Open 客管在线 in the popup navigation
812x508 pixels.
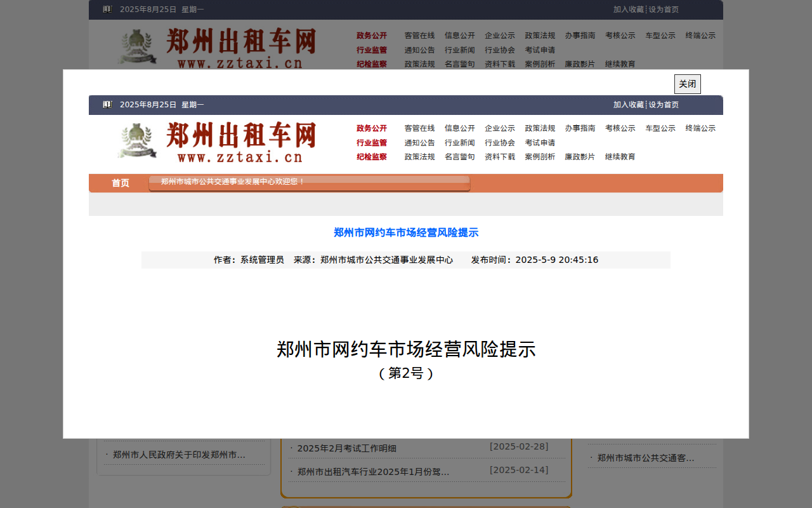[x=420, y=128]
